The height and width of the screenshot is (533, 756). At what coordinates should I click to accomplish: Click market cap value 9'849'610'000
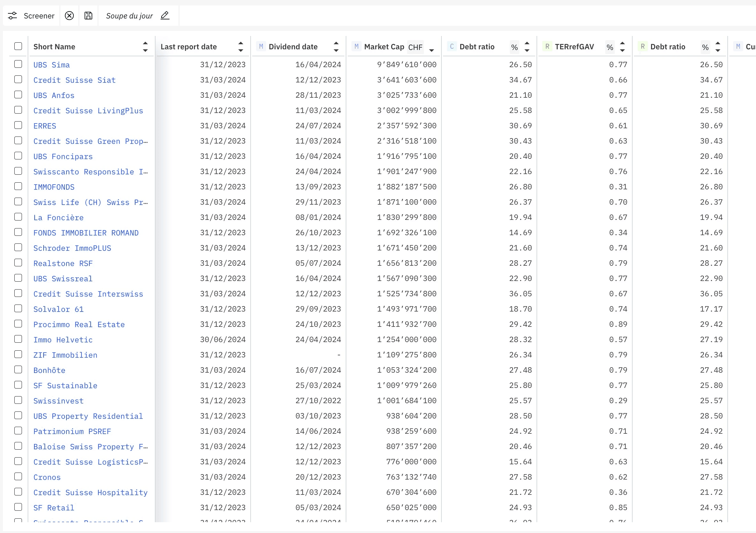[x=407, y=65]
